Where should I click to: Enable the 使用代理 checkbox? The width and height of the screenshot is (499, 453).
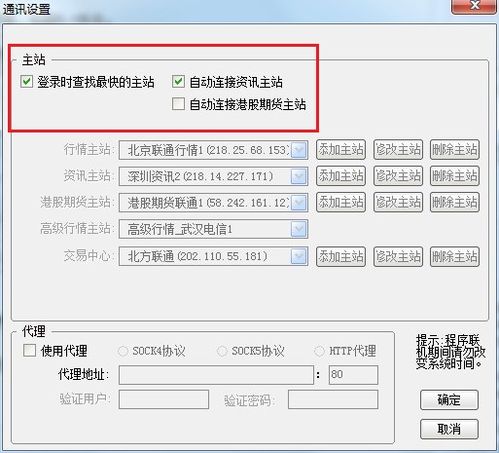click(x=30, y=350)
